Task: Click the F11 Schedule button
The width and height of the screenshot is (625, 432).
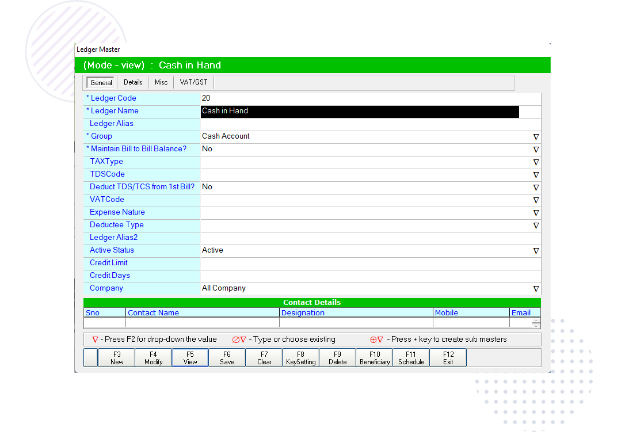Action: 411,357
